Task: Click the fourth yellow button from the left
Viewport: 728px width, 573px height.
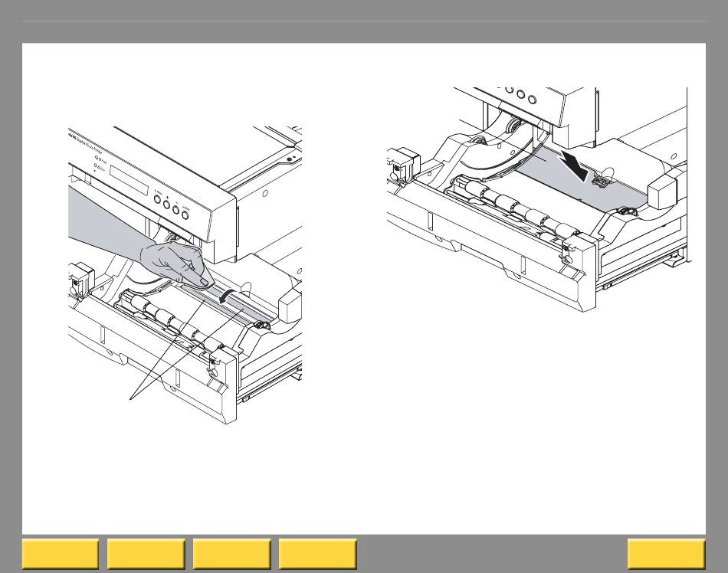Action: click(318, 554)
